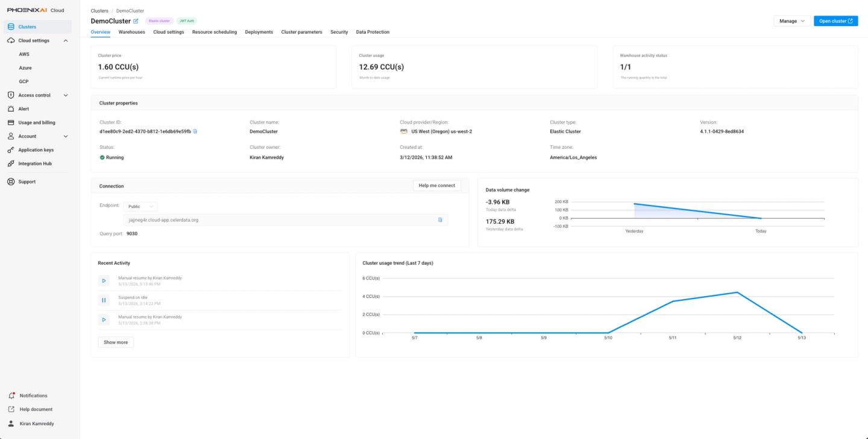Copy the endpoint address with the copy icon
The image size is (868, 439).
click(x=440, y=220)
